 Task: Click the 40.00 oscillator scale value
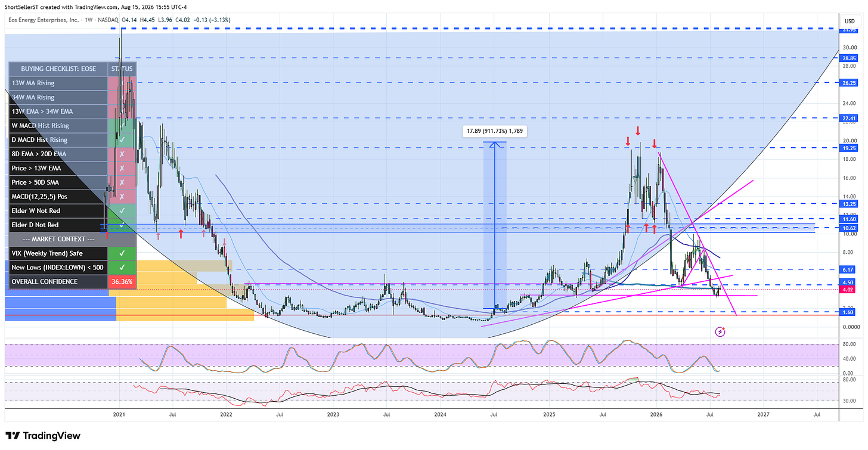(849, 358)
